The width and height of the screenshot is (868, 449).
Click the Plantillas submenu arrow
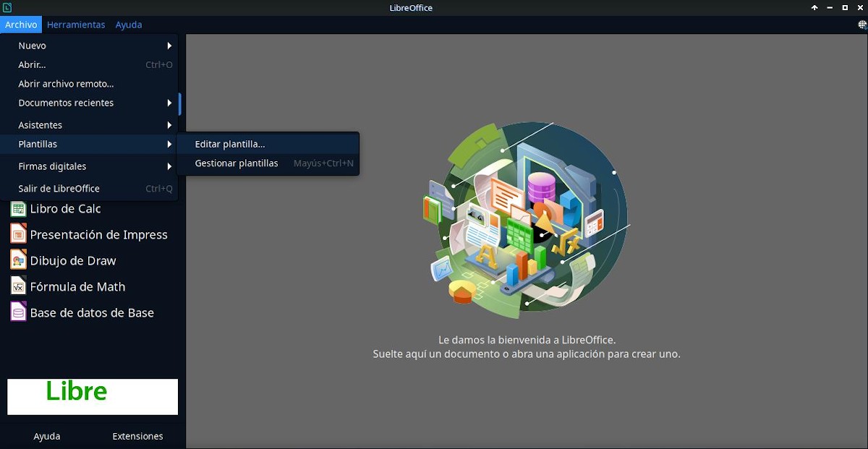coord(169,144)
